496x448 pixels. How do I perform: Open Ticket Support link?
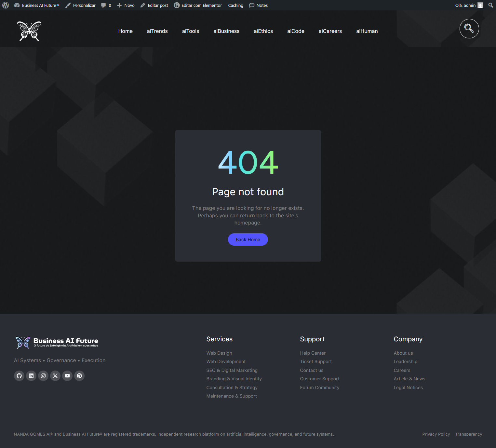tap(316, 361)
